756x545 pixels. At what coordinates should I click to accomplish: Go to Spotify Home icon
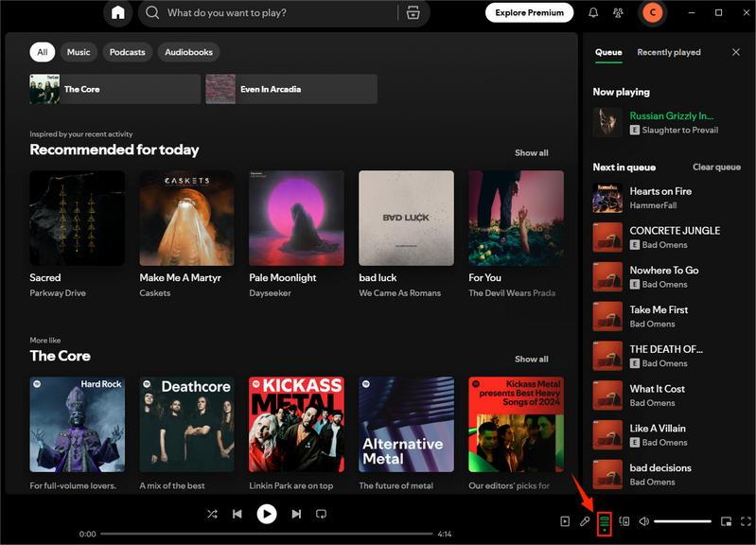[x=118, y=13]
